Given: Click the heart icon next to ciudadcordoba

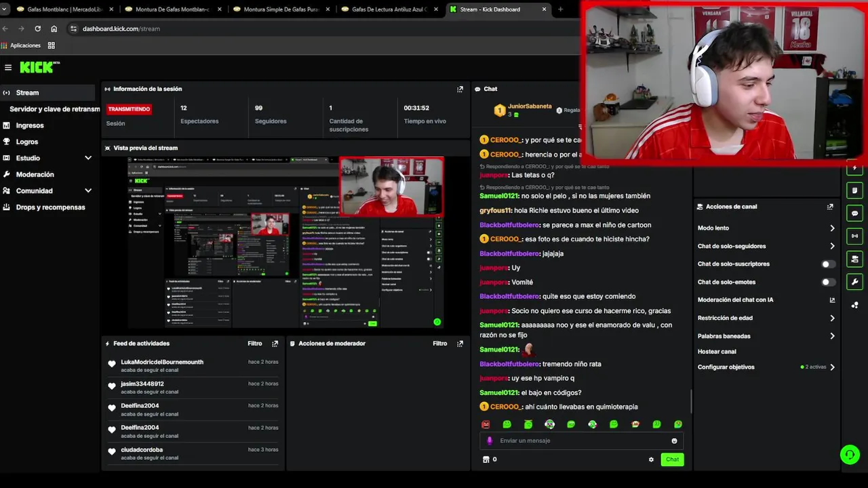Looking at the screenshot, I should (112, 451).
